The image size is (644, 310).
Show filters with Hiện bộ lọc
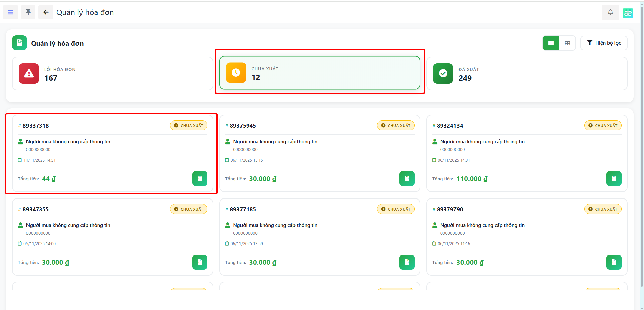click(604, 43)
